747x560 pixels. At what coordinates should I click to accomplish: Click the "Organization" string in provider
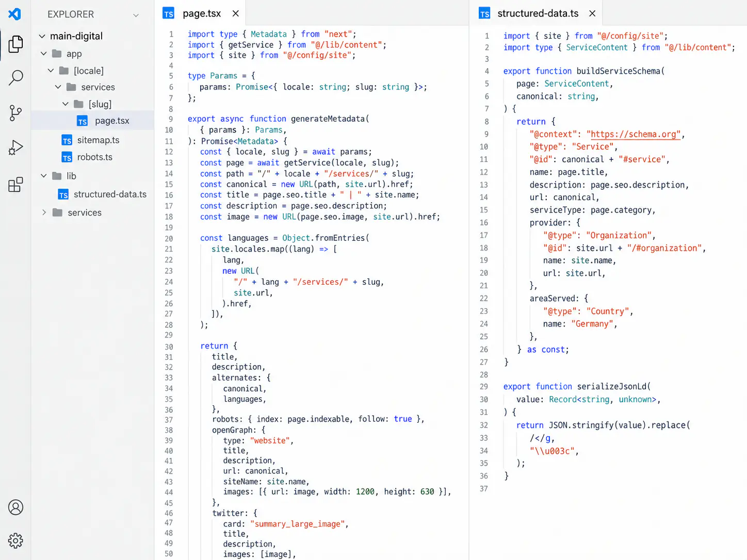(619, 236)
